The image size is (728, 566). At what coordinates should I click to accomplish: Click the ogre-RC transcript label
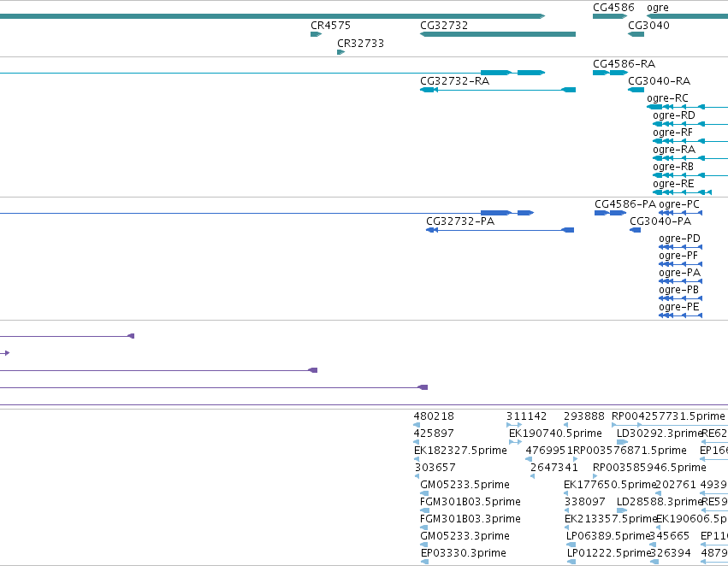pos(667,98)
